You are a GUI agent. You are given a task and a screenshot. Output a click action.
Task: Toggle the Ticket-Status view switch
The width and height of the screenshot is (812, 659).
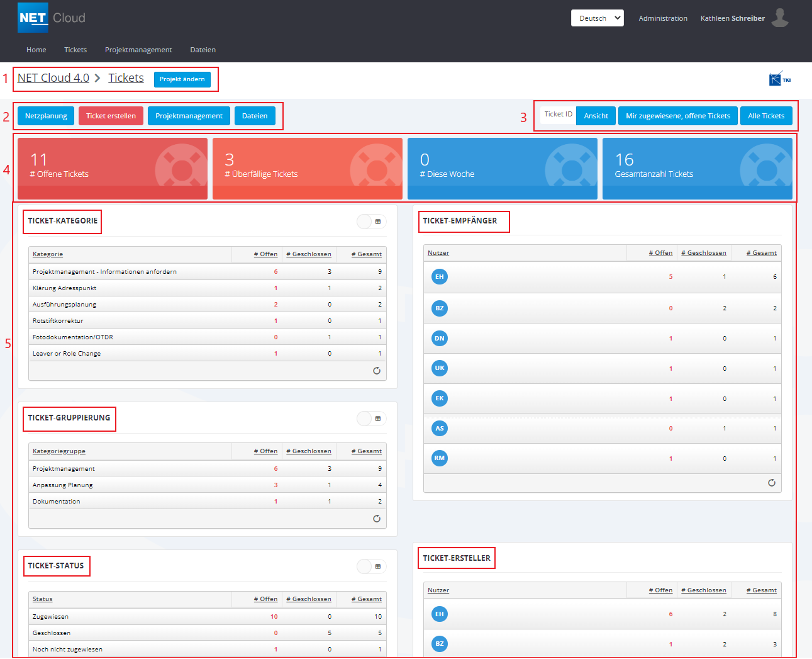click(x=371, y=566)
